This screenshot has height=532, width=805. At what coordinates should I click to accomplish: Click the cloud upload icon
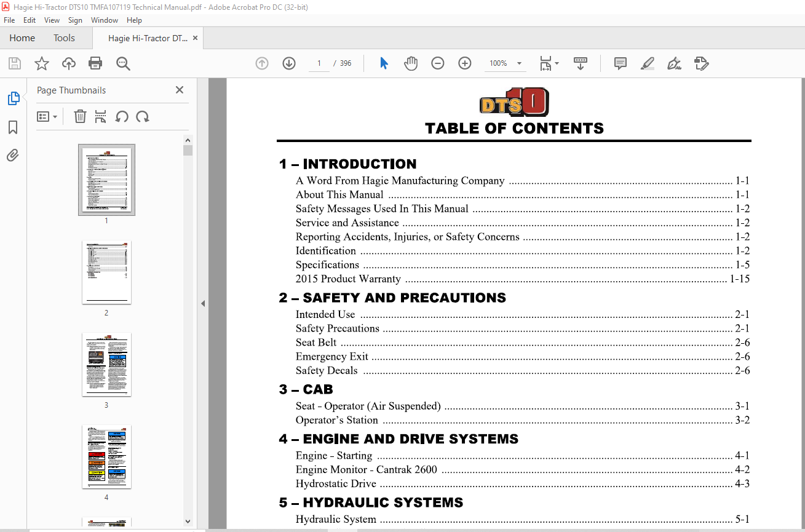[68, 63]
